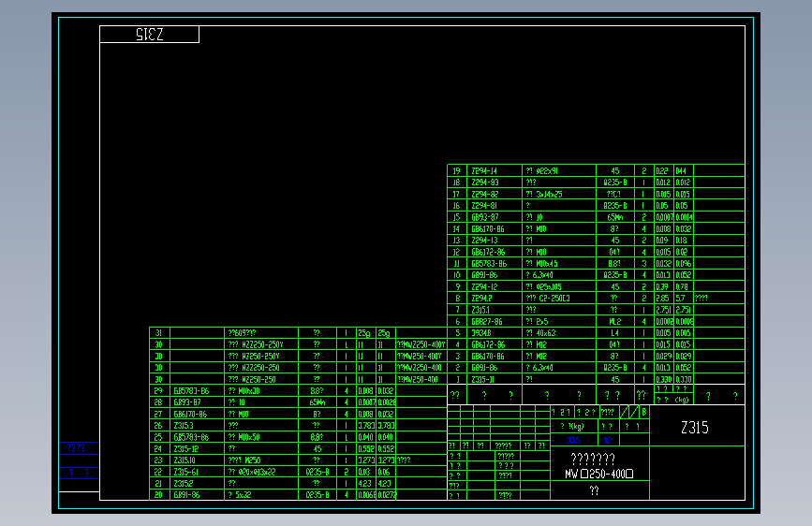Click unit weight 4.23 in row 21
Screen dimensions: 812x526
point(365,484)
